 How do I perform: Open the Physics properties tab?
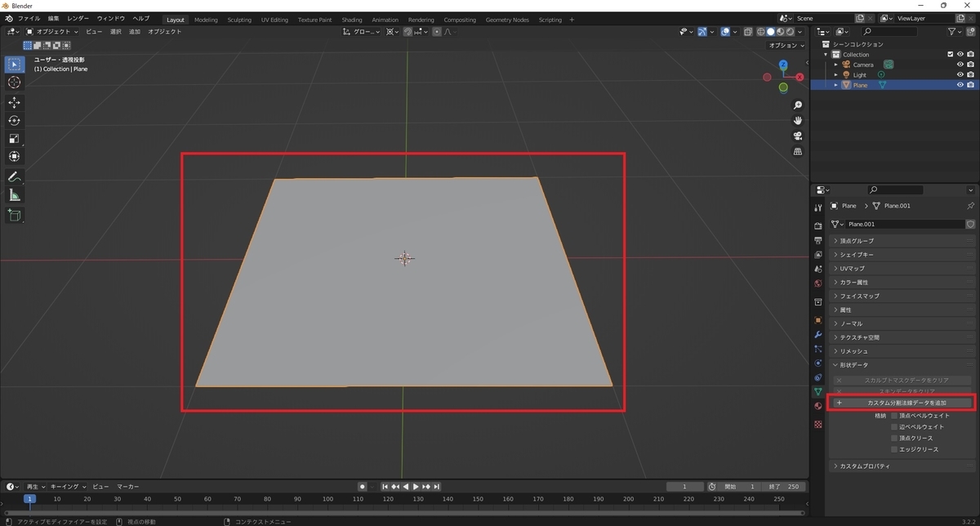[818, 363]
